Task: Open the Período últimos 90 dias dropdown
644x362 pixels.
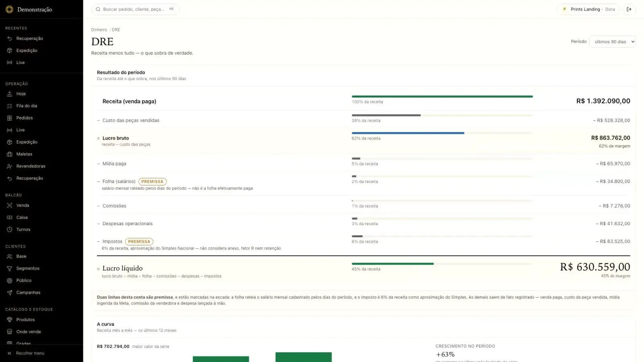Action: click(x=612, y=42)
